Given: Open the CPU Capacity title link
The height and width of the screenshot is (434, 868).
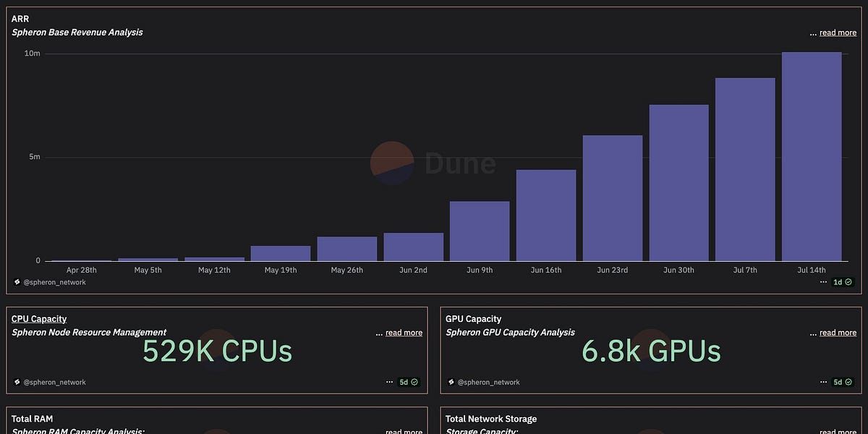Looking at the screenshot, I should click(x=39, y=319).
